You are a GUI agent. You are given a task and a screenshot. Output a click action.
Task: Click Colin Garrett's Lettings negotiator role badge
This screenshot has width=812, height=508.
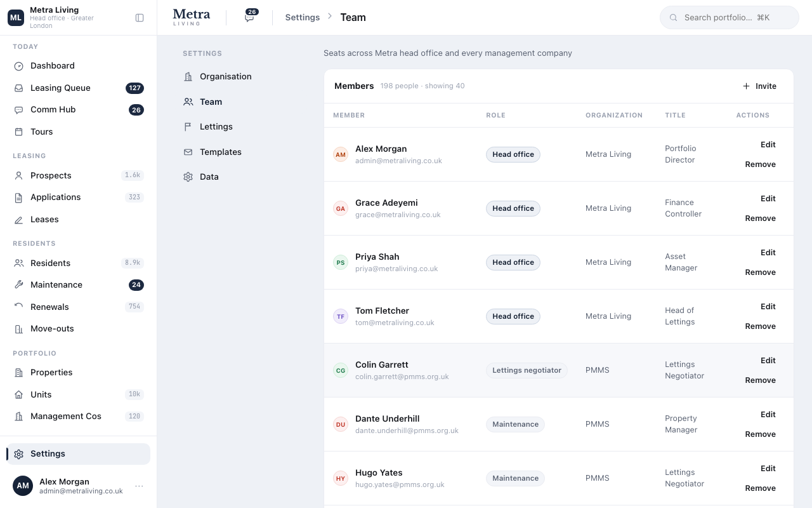pos(527,370)
